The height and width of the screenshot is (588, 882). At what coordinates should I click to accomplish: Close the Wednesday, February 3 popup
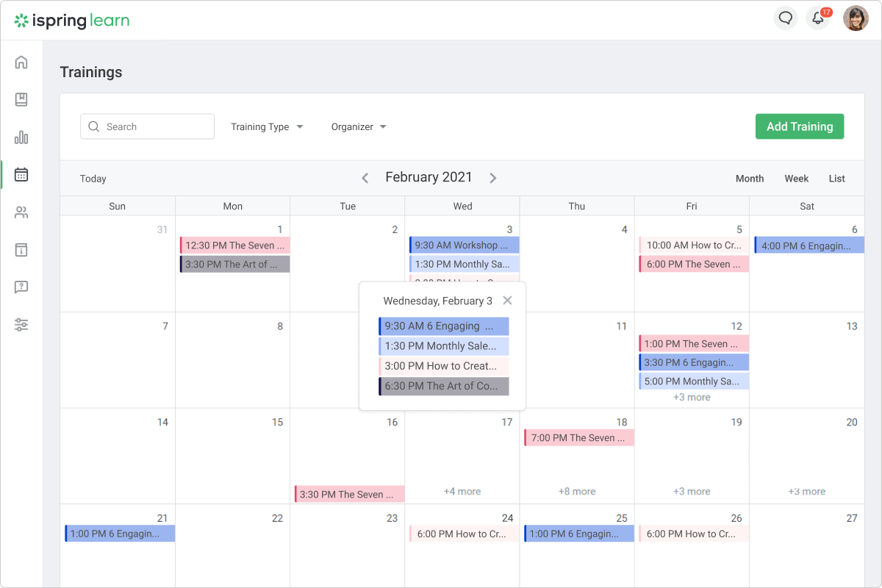(507, 301)
